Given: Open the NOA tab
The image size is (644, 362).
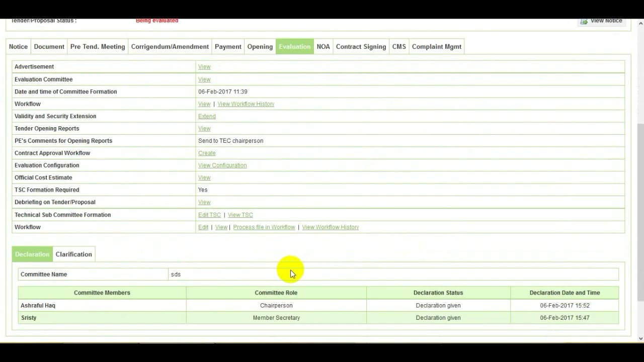Looking at the screenshot, I should pyautogui.click(x=324, y=47).
